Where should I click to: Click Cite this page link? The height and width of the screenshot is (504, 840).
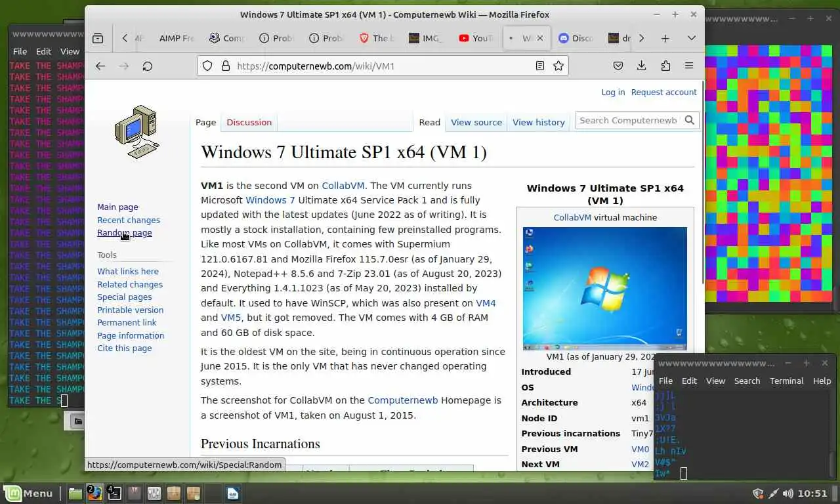click(x=125, y=348)
